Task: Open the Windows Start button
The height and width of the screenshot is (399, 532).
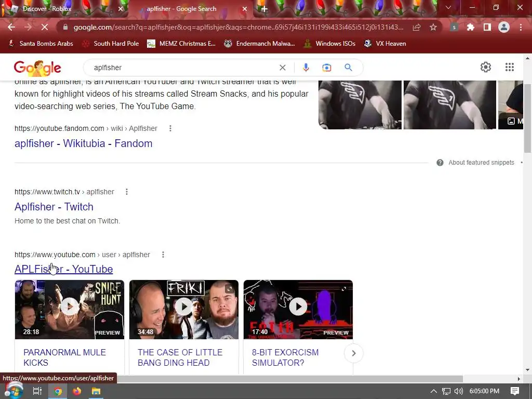Action: [14, 391]
